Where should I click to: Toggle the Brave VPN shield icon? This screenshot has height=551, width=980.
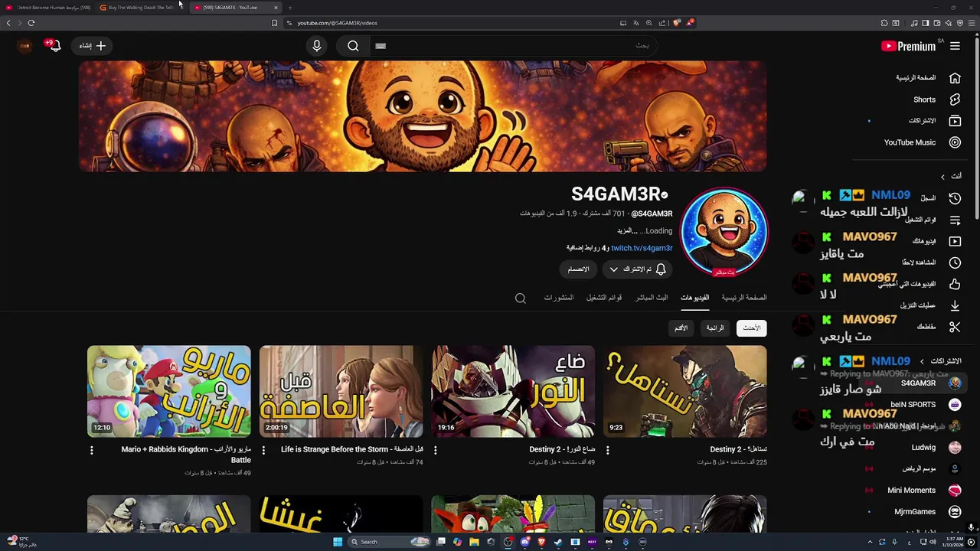[960, 23]
